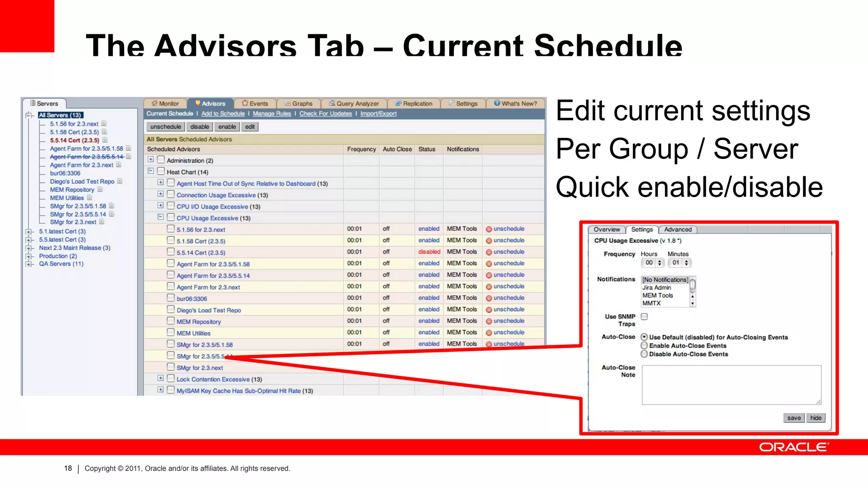This screenshot has height=488, width=868.
Task: Open the Add to Schedule submenu link
Action: point(223,114)
